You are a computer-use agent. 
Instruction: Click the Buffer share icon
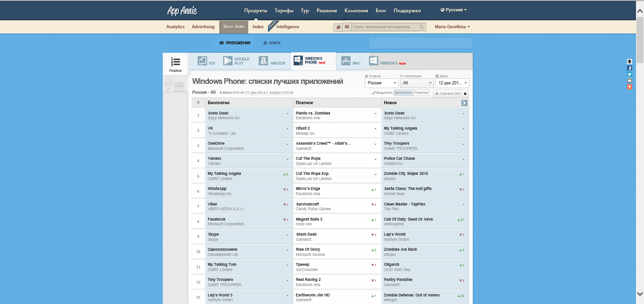(629, 61)
